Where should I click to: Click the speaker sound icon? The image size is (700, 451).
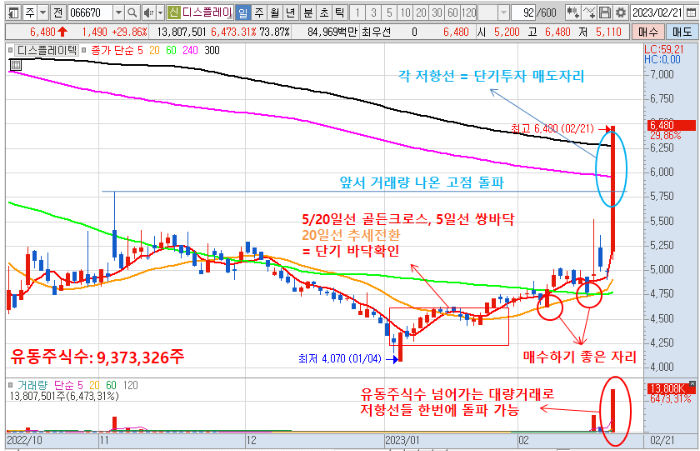[149, 13]
